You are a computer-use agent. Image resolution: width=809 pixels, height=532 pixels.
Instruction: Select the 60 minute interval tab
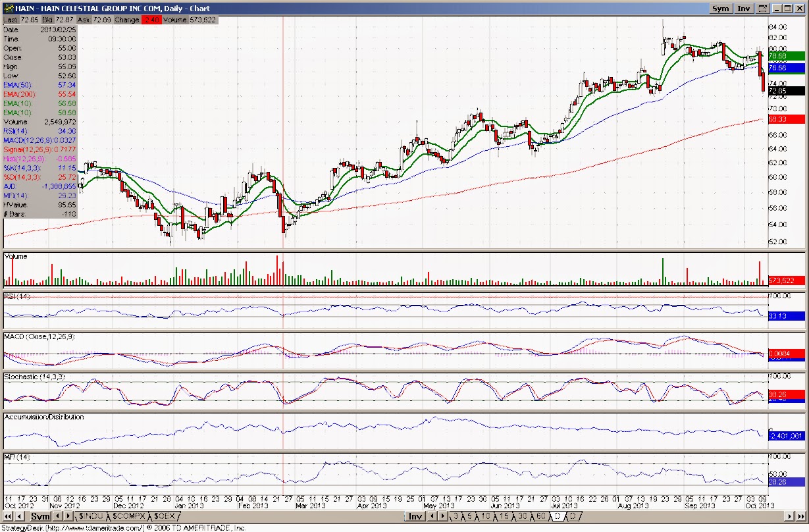pos(540,516)
